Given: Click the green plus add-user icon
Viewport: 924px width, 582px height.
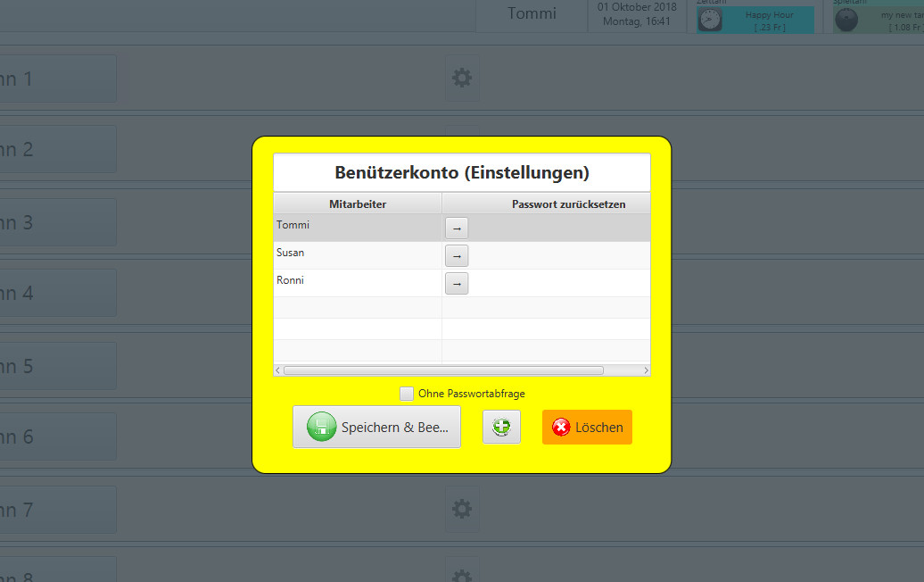Looking at the screenshot, I should pyautogui.click(x=501, y=427).
